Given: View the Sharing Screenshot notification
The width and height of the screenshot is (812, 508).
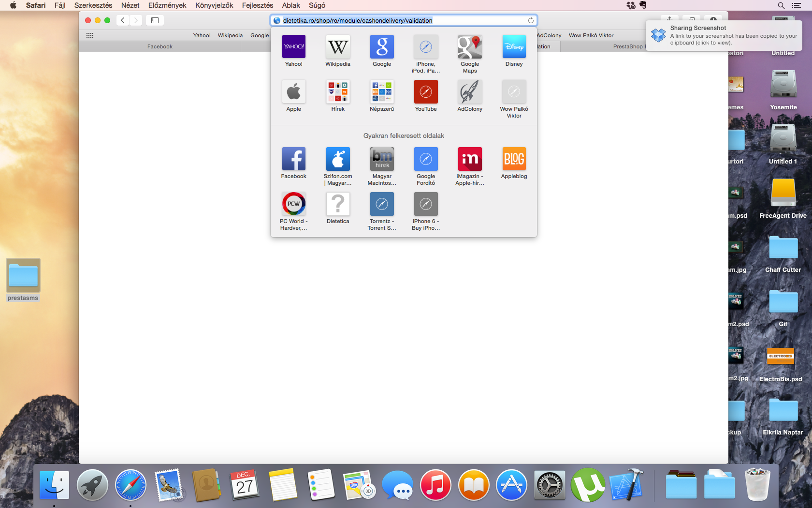Looking at the screenshot, I should [724, 35].
